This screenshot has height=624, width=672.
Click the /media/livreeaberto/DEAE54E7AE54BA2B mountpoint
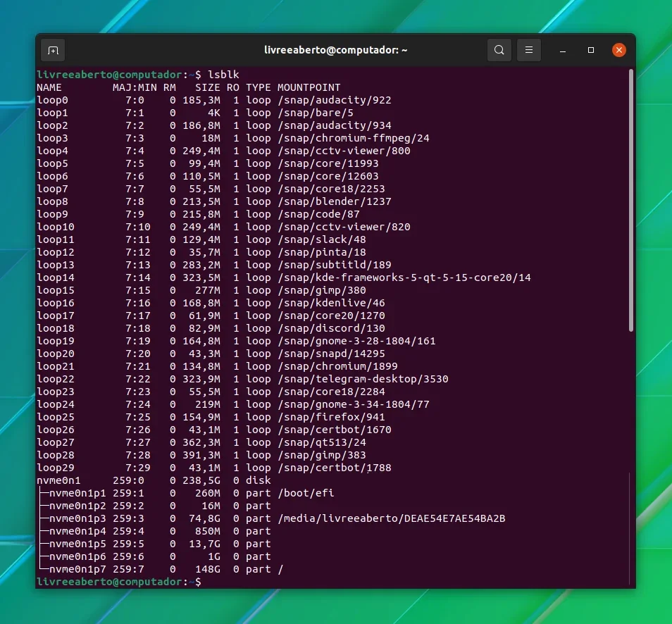(x=392, y=518)
